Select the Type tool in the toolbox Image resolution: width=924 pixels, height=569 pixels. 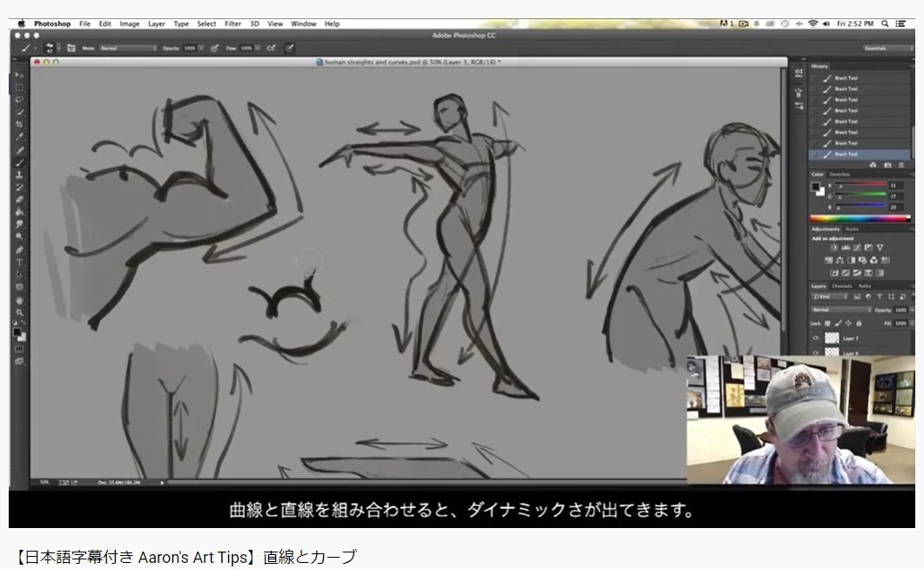tap(19, 262)
